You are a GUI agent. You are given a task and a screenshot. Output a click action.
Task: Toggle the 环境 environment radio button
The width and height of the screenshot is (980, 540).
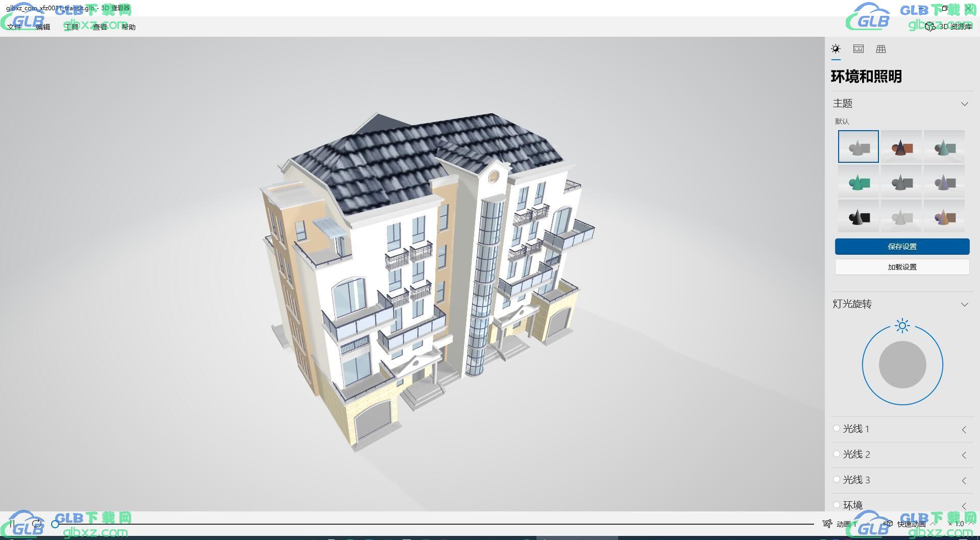(836, 505)
